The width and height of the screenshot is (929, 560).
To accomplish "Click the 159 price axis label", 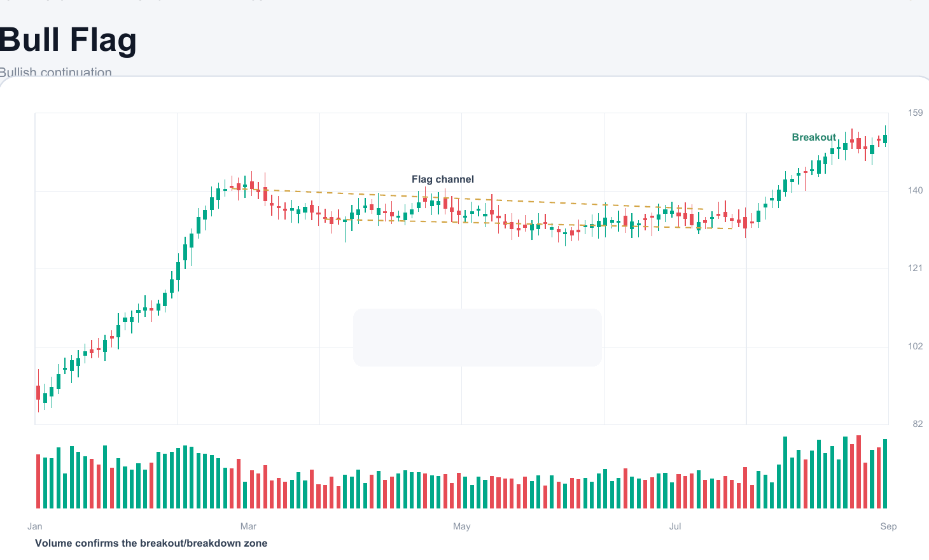I will (915, 113).
